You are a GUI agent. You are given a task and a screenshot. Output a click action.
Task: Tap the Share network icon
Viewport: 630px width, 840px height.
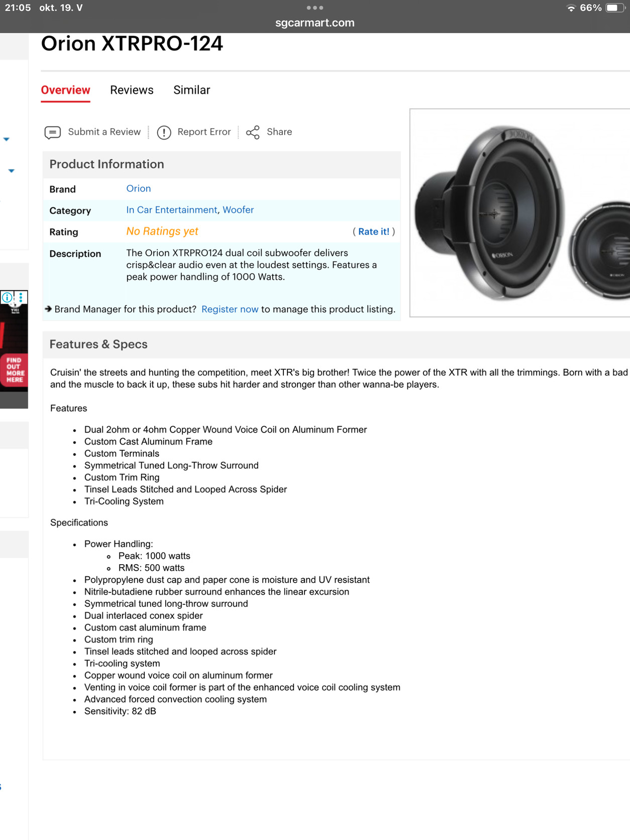pos(253,132)
